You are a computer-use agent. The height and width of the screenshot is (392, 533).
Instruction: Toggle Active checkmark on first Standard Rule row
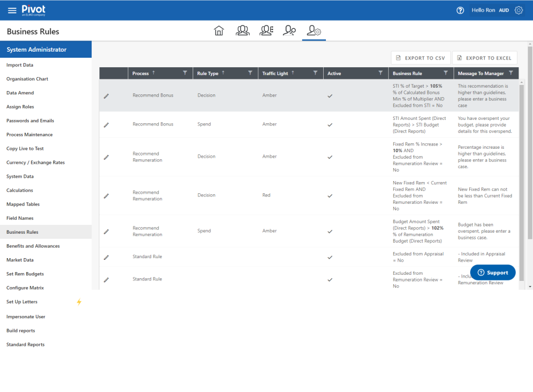coord(330,257)
